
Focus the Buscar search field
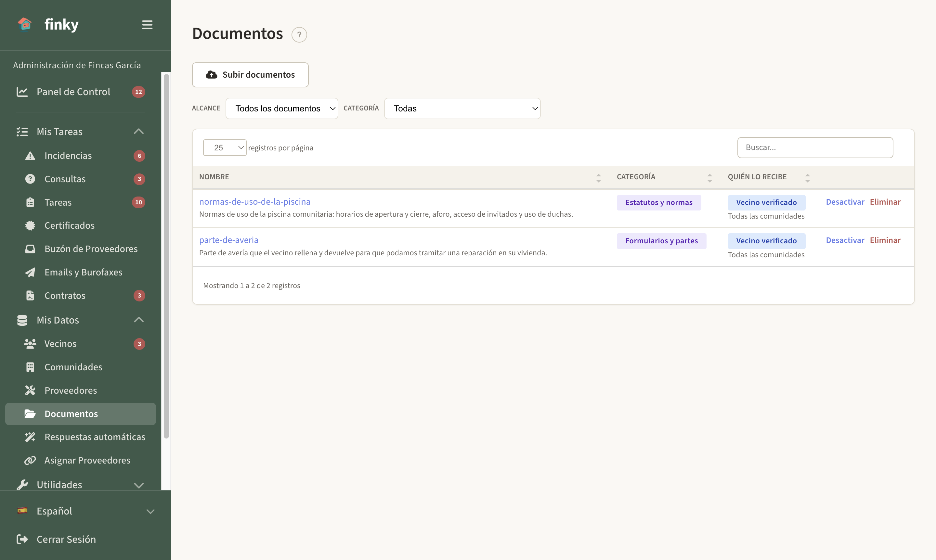815,147
